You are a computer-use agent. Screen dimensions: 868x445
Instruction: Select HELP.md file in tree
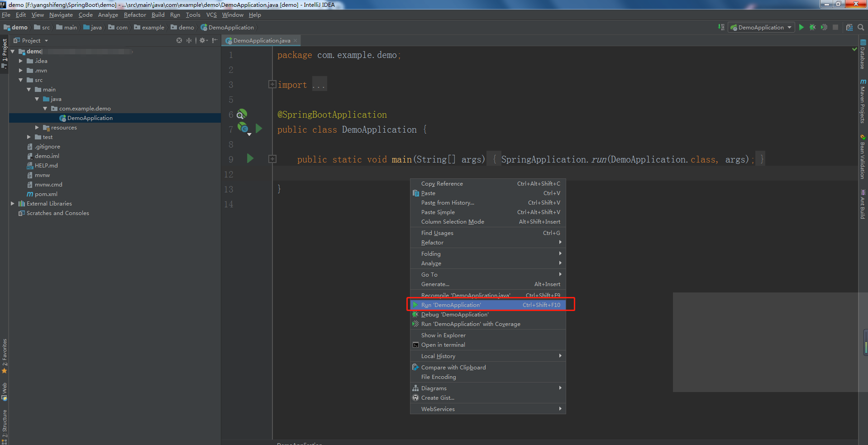click(46, 165)
